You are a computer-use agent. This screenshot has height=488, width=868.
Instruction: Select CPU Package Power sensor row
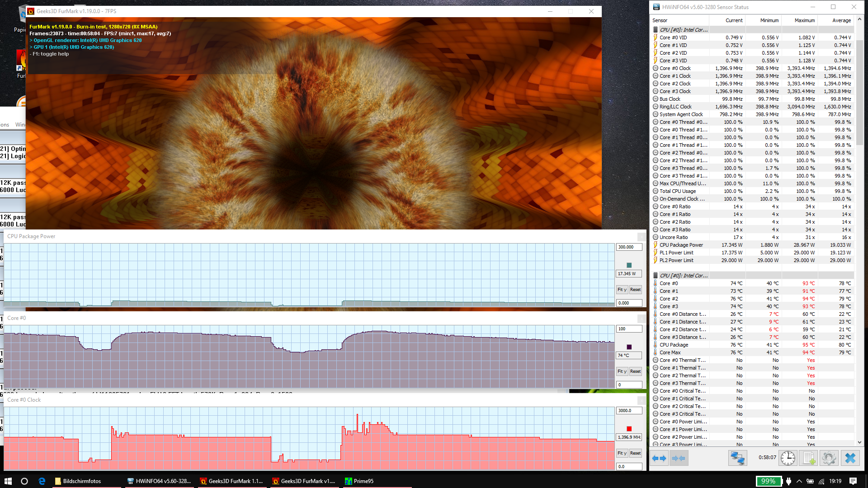pyautogui.click(x=681, y=245)
